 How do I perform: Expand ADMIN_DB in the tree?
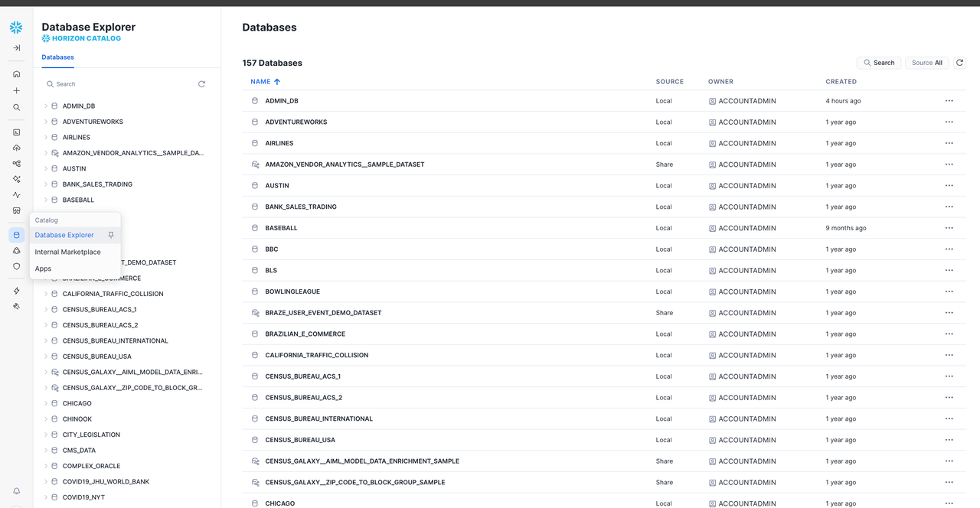(46, 106)
